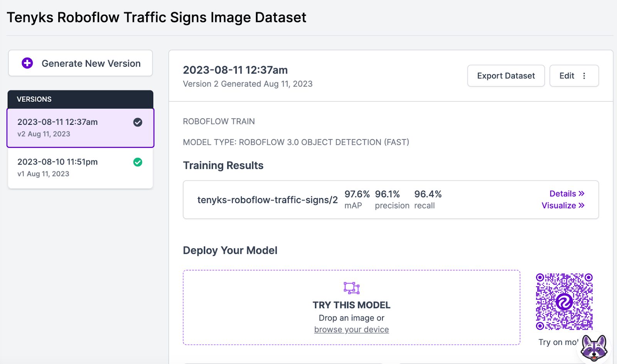Click the Training Results heading
Image resolution: width=617 pixels, height=364 pixels.
(223, 166)
